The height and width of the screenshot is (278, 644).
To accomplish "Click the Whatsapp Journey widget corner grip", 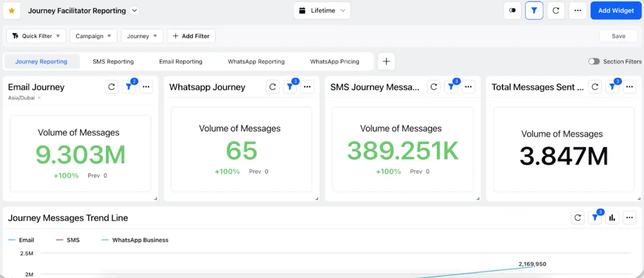I will (317, 198).
